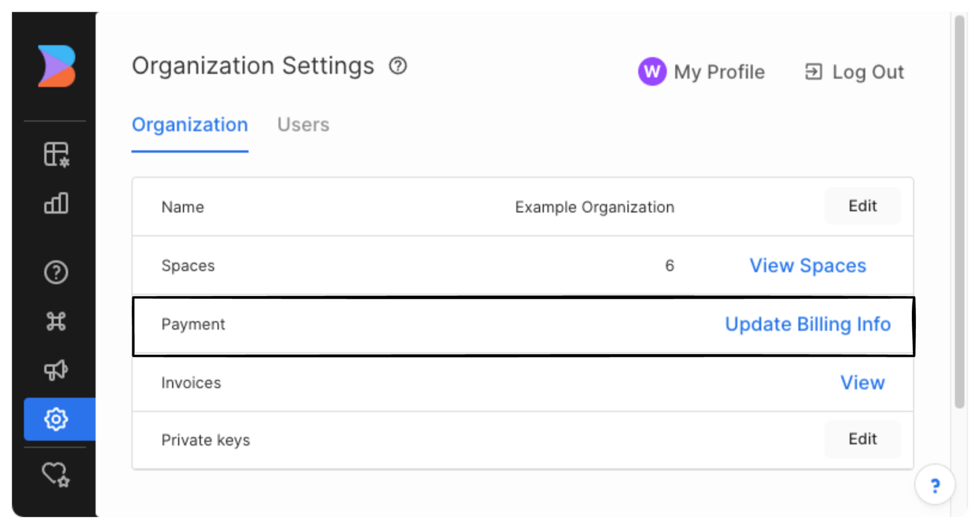The width and height of the screenshot is (980, 529).
Task: Click the help tooltip beside Organization Settings
Action: (398, 66)
